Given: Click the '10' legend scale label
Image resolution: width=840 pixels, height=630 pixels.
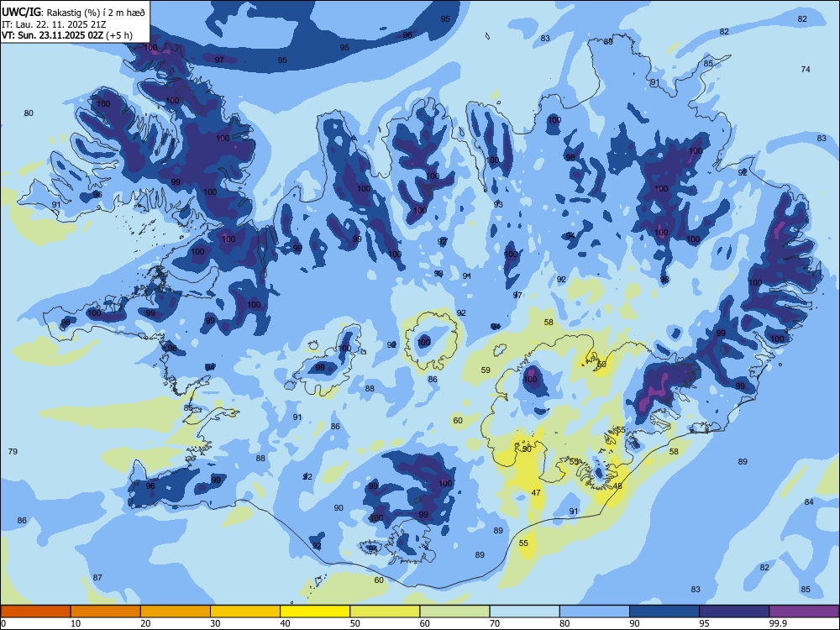Looking at the screenshot, I should [x=76, y=623].
